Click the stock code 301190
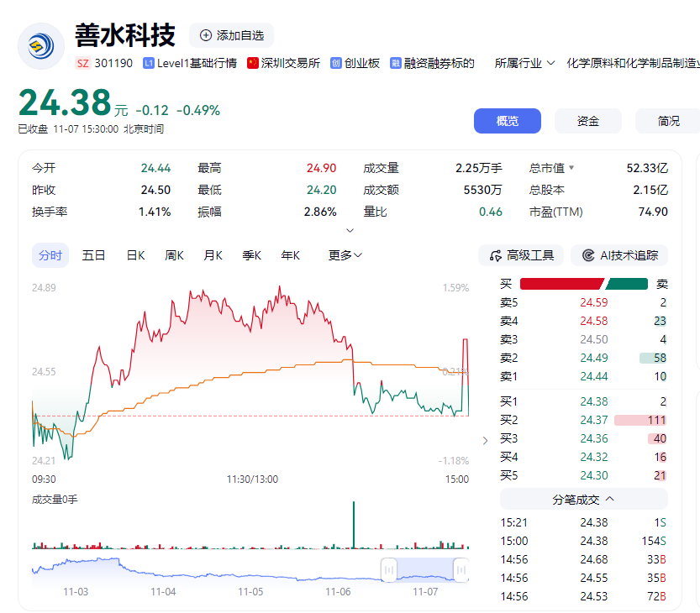The height and width of the screenshot is (613, 700). pos(113,63)
